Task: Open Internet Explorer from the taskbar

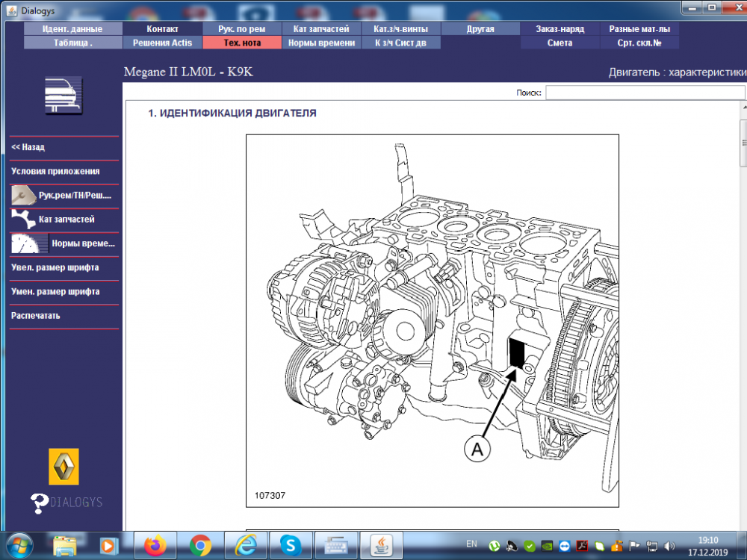Action: [x=246, y=546]
